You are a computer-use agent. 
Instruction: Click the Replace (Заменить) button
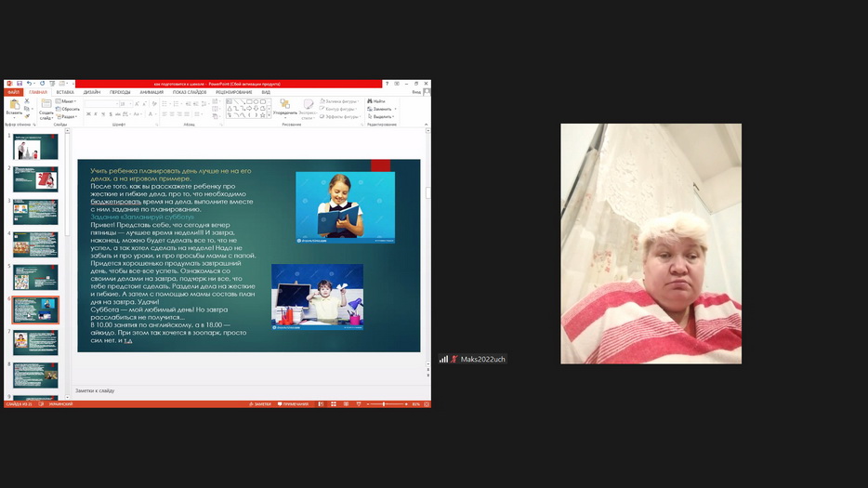[380, 109]
